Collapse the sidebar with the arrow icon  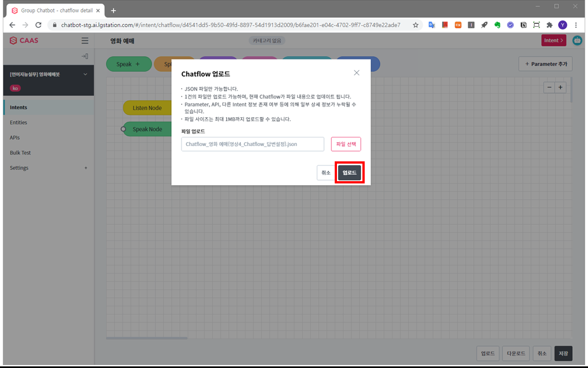click(85, 56)
